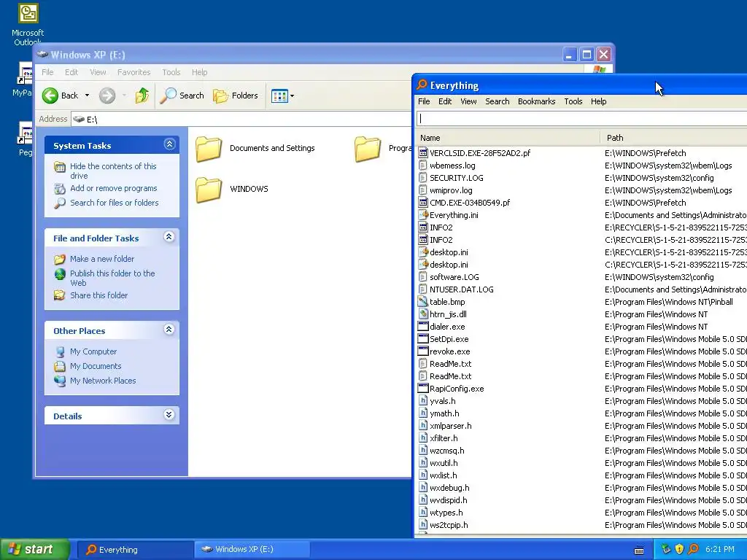
Task: Open Explorer Edit menu
Action: click(71, 72)
